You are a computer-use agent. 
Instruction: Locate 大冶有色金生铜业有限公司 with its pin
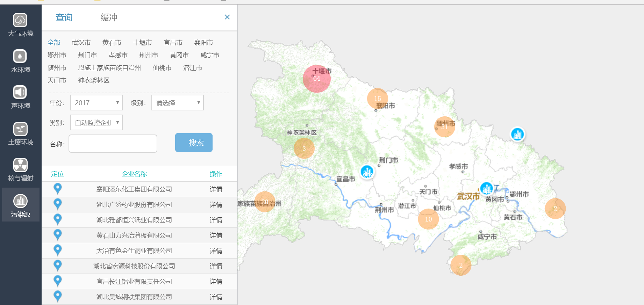tap(58, 250)
